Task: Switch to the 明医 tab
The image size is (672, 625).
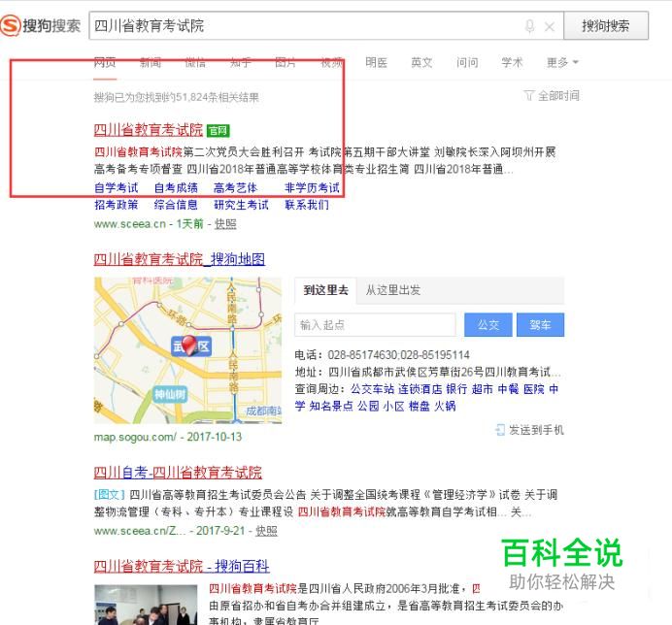Action: [376, 62]
